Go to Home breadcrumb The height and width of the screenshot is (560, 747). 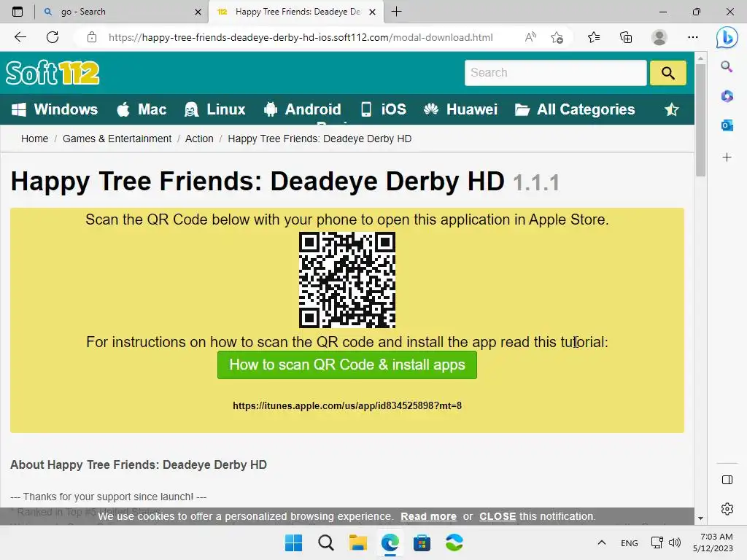click(x=35, y=139)
